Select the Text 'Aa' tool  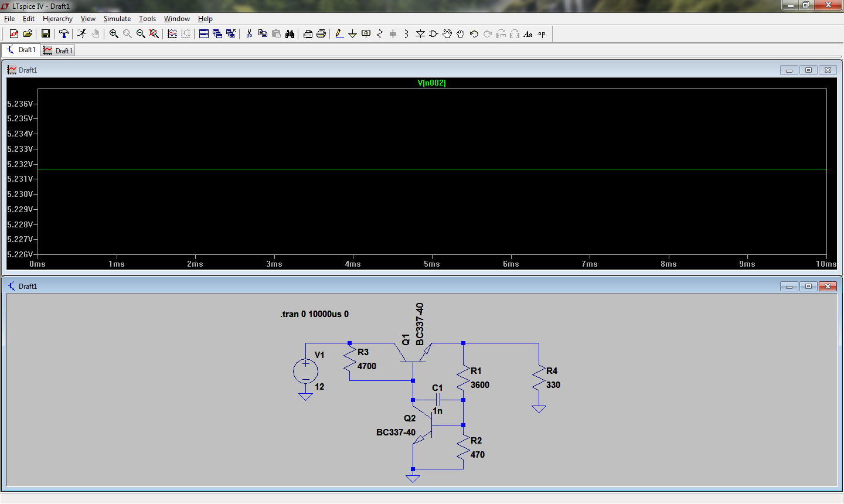tap(528, 34)
